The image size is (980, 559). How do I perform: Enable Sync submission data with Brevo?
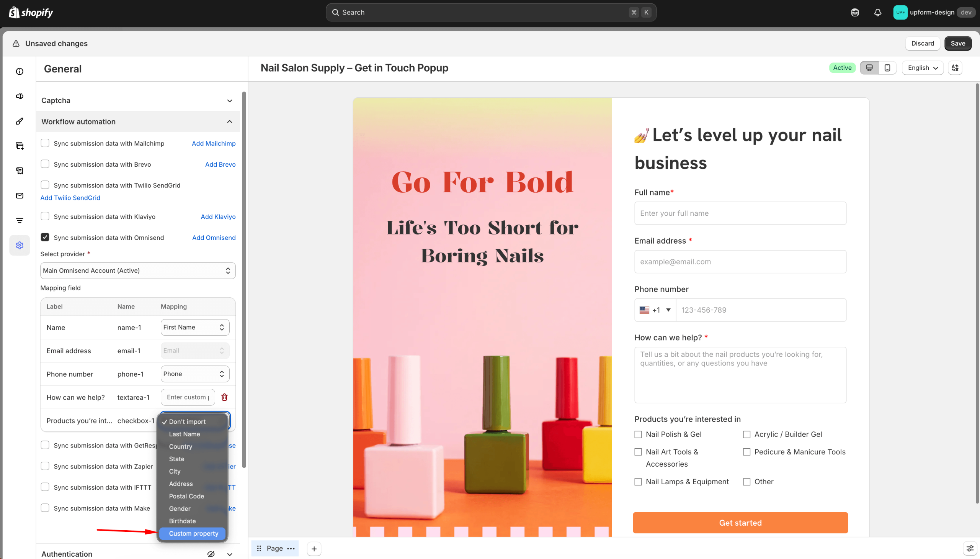tap(45, 164)
